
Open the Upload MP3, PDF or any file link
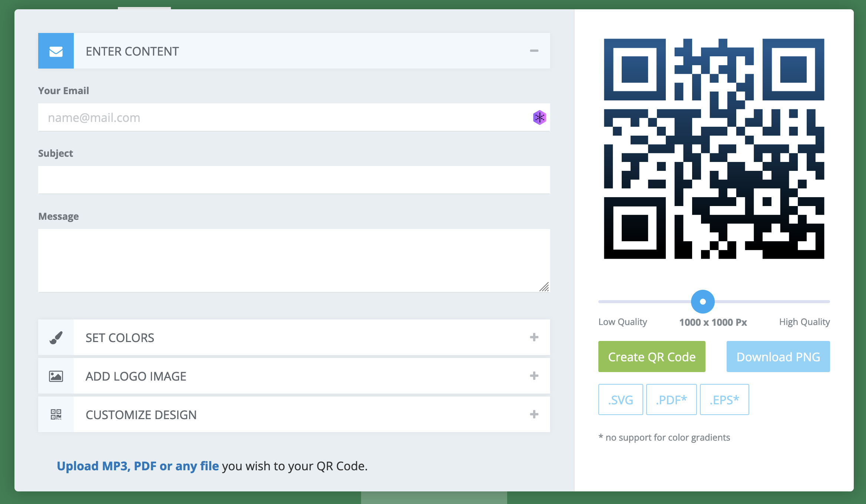pos(138,466)
